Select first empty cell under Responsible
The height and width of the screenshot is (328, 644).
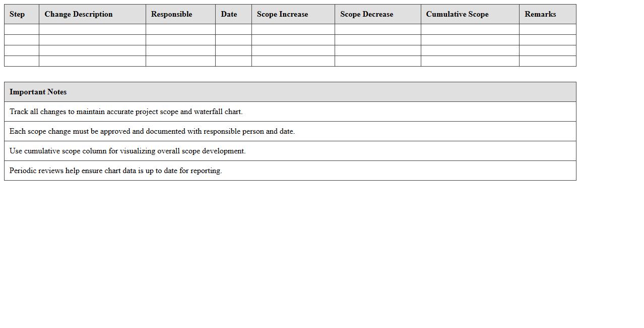(x=180, y=29)
